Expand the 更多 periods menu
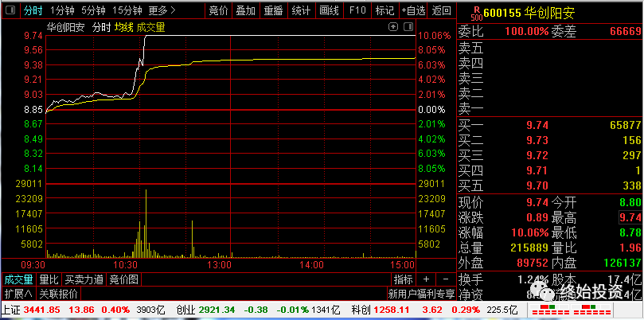 [162, 10]
